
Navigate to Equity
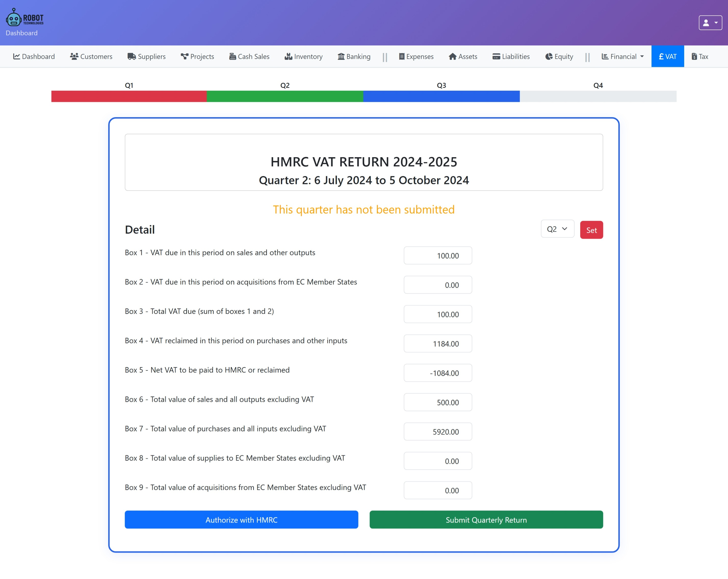point(559,56)
